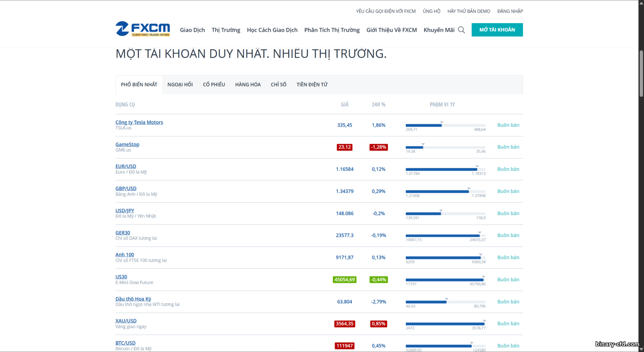The height and width of the screenshot is (352, 644).
Task: Click Buôn bán for Dầu thô Hoa Kỳ
Action: click(508, 302)
